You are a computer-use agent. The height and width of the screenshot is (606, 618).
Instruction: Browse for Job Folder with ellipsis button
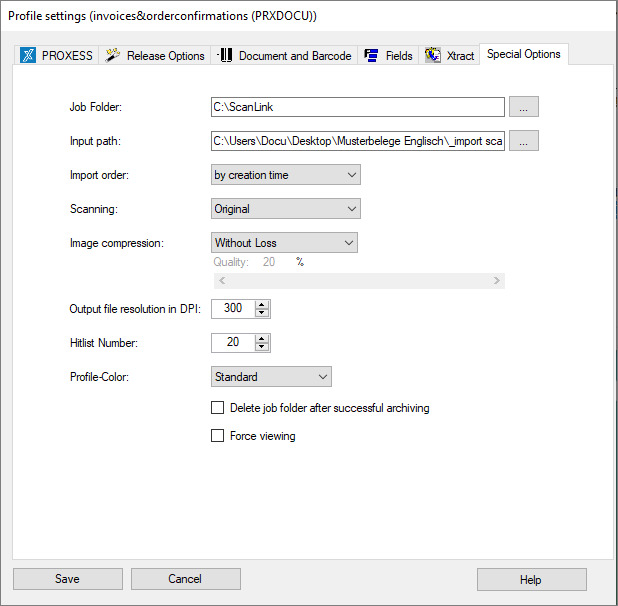(524, 107)
